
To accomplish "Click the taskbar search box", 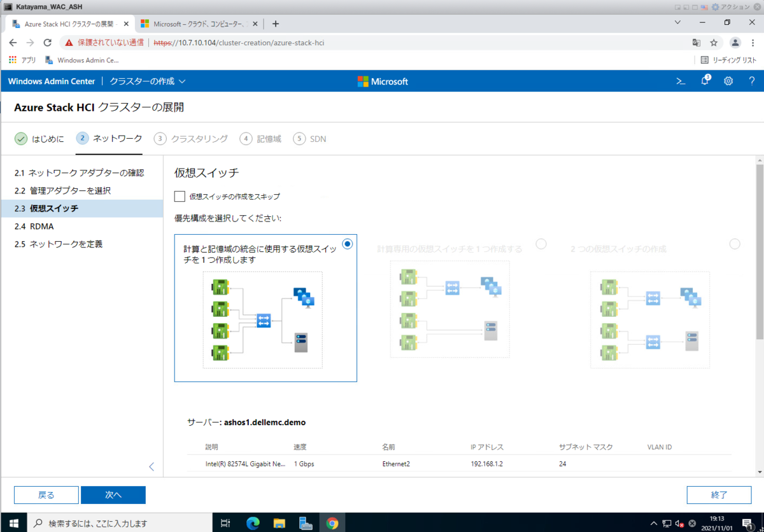I will [x=120, y=523].
